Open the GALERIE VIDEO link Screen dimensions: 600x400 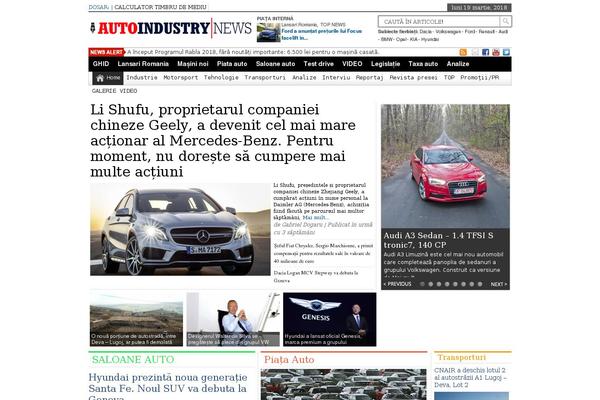[x=114, y=91]
